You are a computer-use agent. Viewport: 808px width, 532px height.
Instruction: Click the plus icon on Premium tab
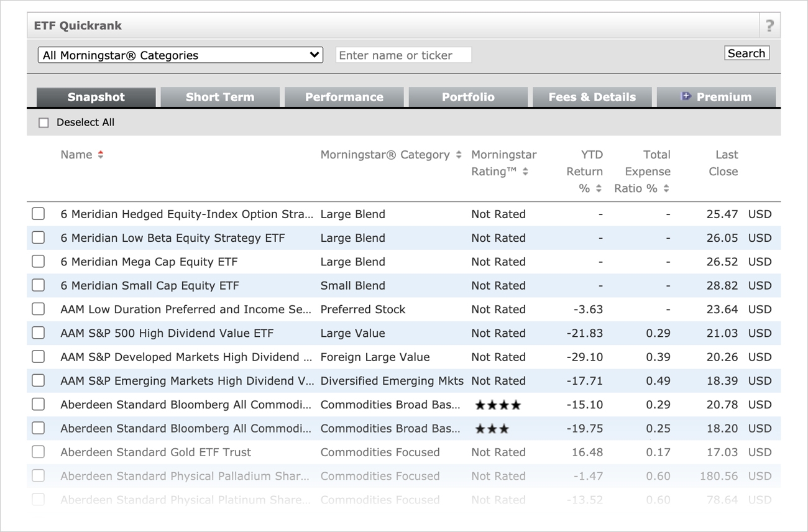(686, 96)
